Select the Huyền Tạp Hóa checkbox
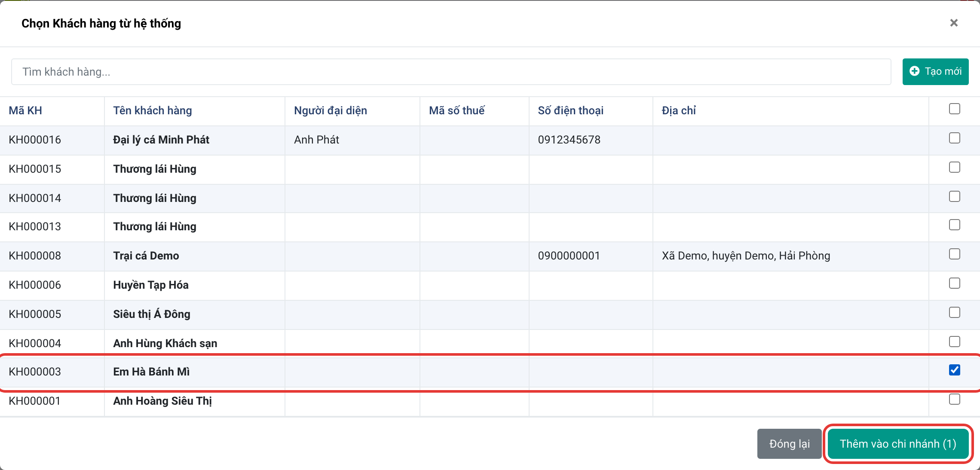 954,283
